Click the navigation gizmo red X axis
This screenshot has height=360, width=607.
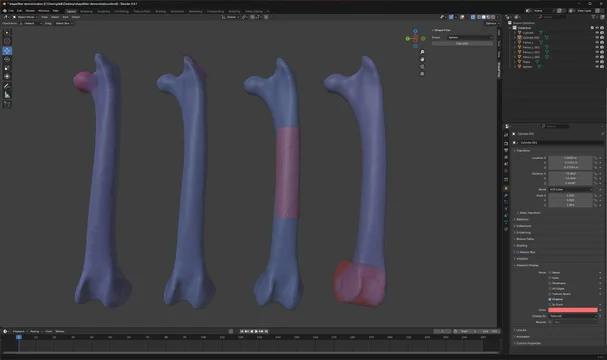pyautogui.click(x=415, y=39)
